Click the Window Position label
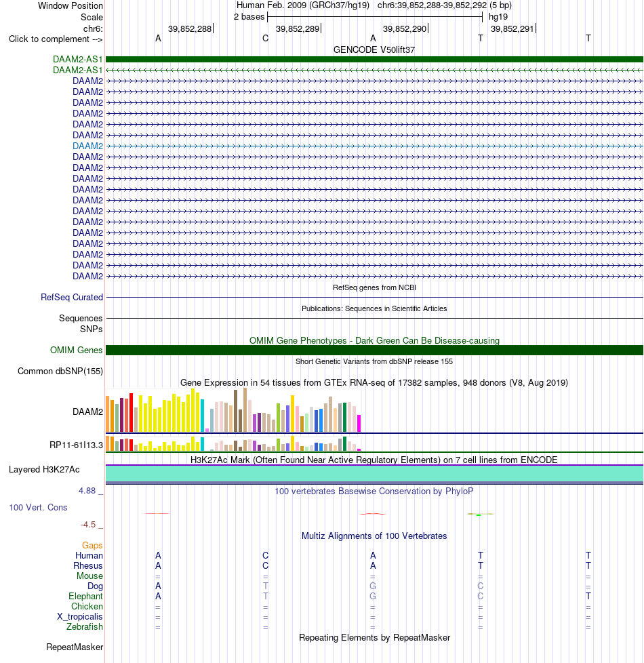The width and height of the screenshot is (644, 663). (x=71, y=6)
